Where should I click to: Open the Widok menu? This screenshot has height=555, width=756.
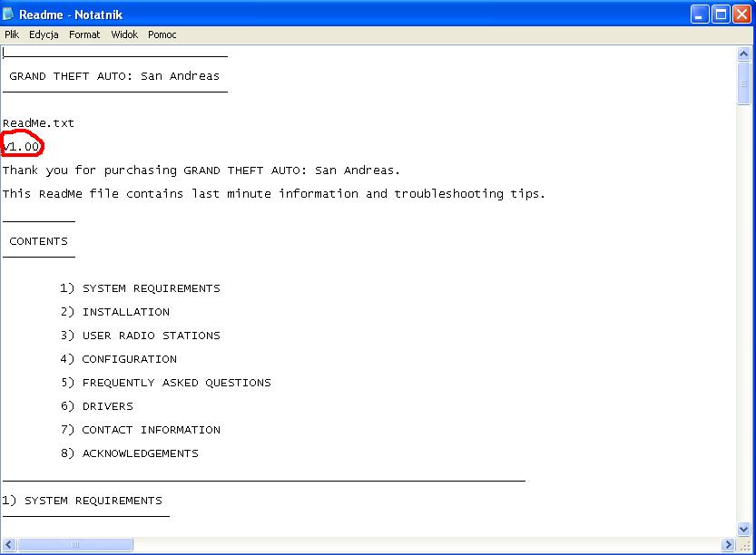coord(124,34)
